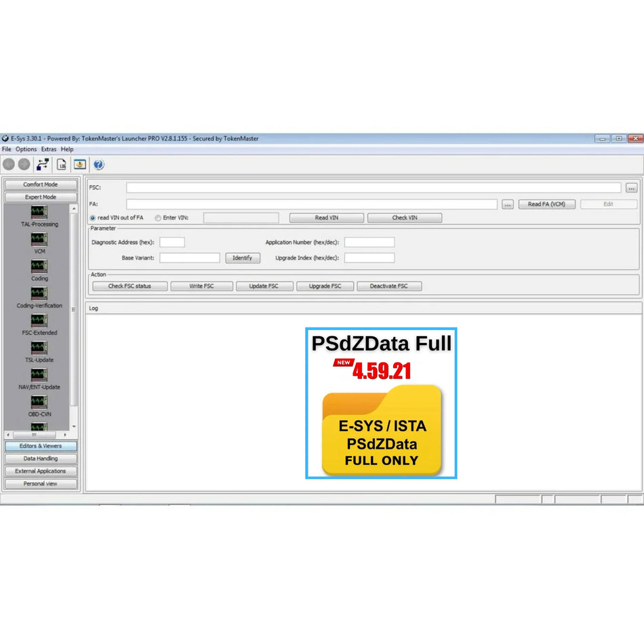Open the TAL-Processing module icon
Viewport: 644px width, 644px height.
(x=39, y=212)
